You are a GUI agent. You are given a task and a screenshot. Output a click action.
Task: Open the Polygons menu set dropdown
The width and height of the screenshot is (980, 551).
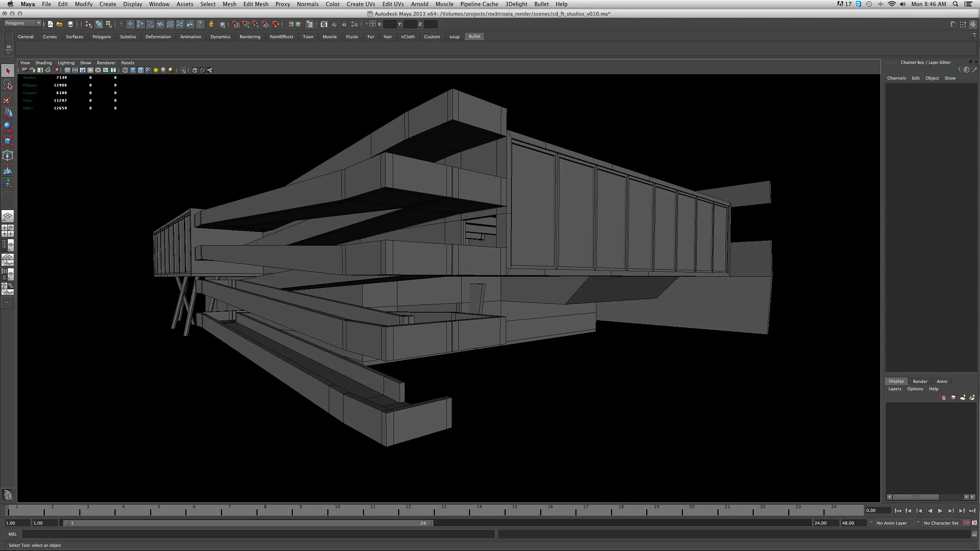pos(23,23)
